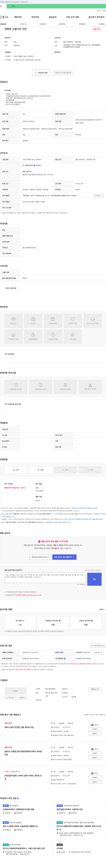106x868 pixels.
Task: Switch to the 근무조건 tab
Action: (23, 24)
